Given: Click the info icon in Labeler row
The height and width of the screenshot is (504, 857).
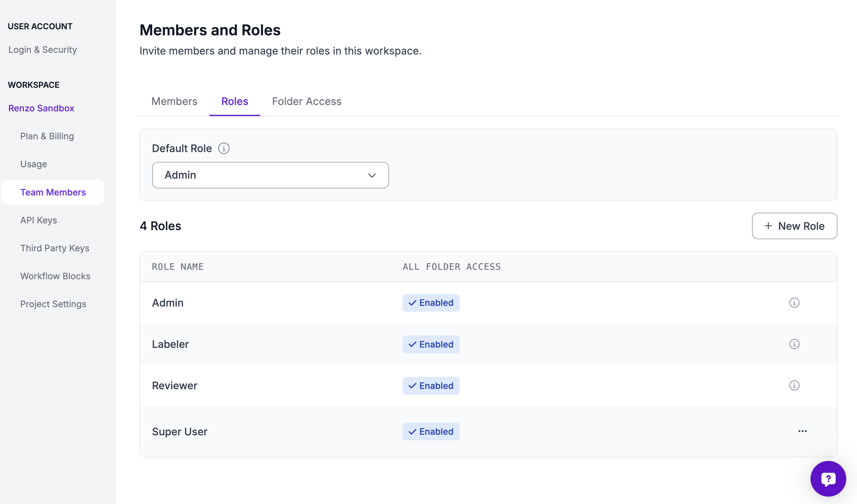Looking at the screenshot, I should 794,344.
